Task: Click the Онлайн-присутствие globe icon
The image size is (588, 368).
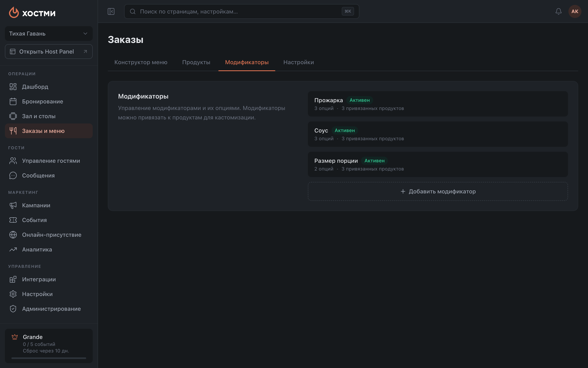Action: tap(13, 235)
